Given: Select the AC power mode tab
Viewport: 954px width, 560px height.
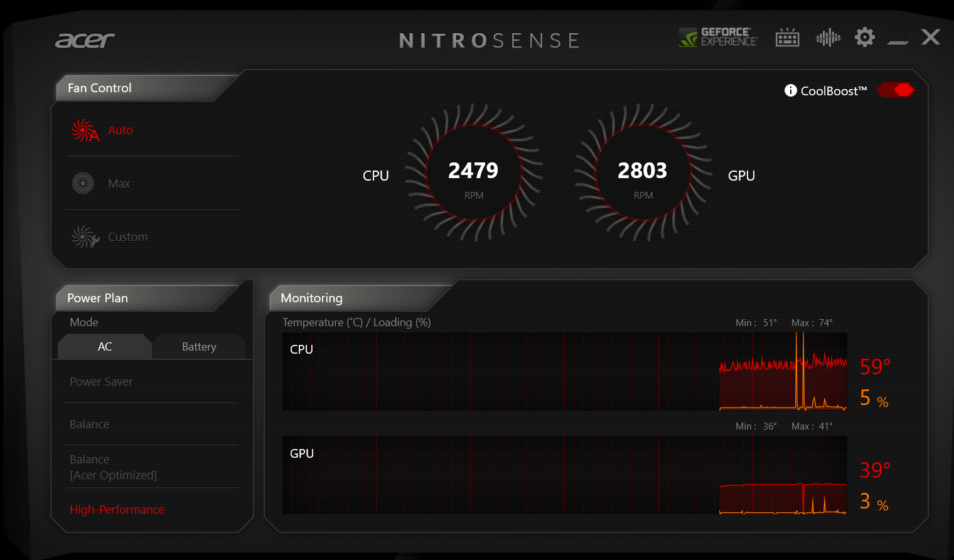Looking at the screenshot, I should 104,346.
